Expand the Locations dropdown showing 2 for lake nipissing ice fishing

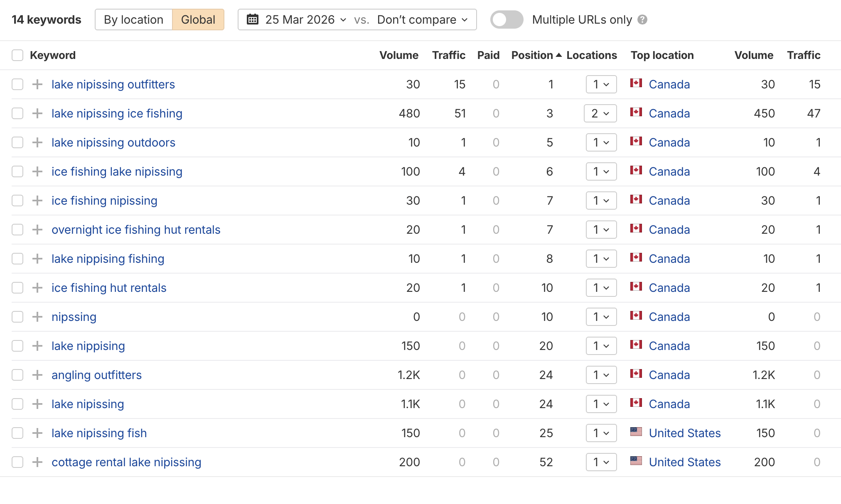click(600, 113)
